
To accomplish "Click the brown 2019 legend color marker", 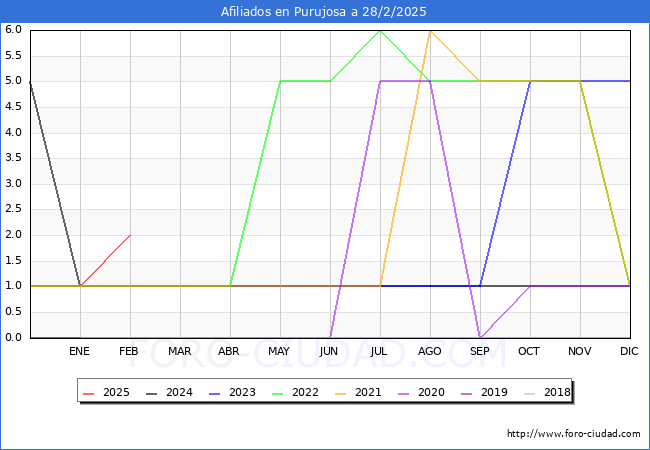I will pos(467,393).
